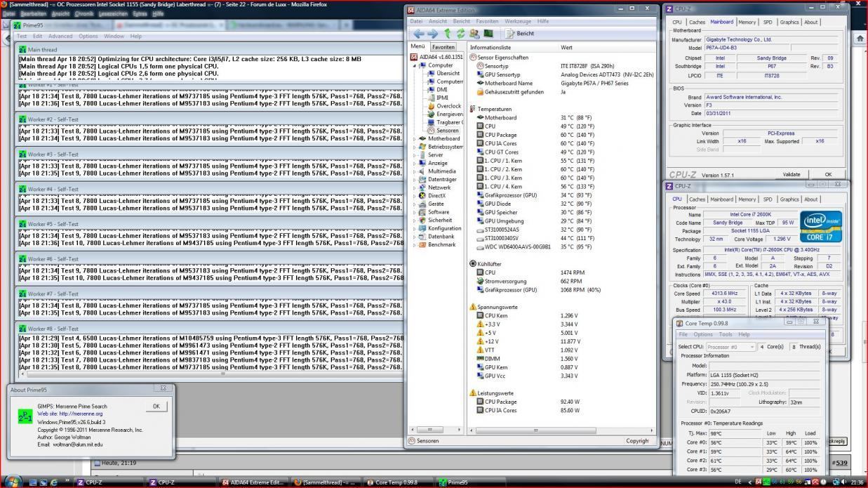Click the Spannungswerte warning section icon
This screenshot has height=488, width=868.
(473, 307)
